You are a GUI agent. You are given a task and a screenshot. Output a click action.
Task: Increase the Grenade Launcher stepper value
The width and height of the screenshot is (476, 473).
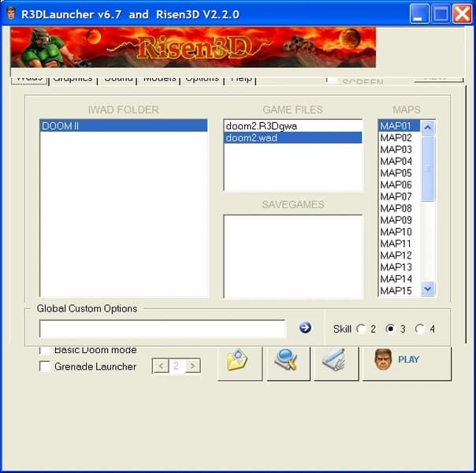click(x=192, y=366)
